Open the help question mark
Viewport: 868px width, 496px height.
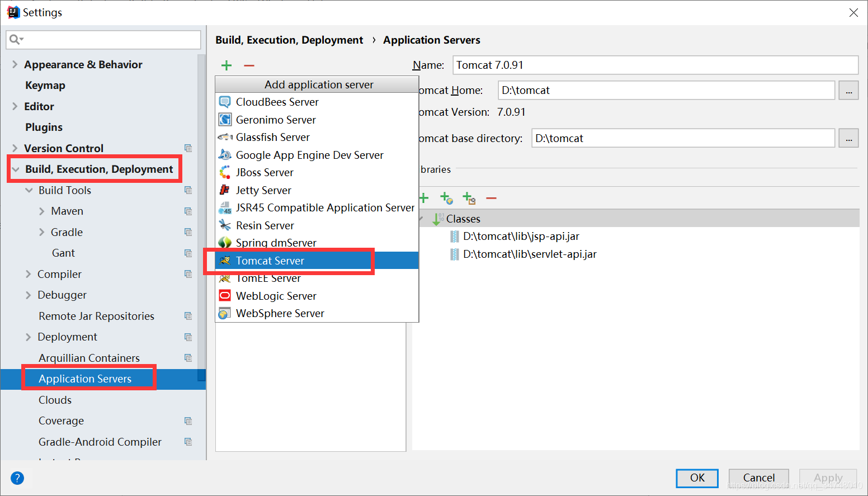[17, 478]
